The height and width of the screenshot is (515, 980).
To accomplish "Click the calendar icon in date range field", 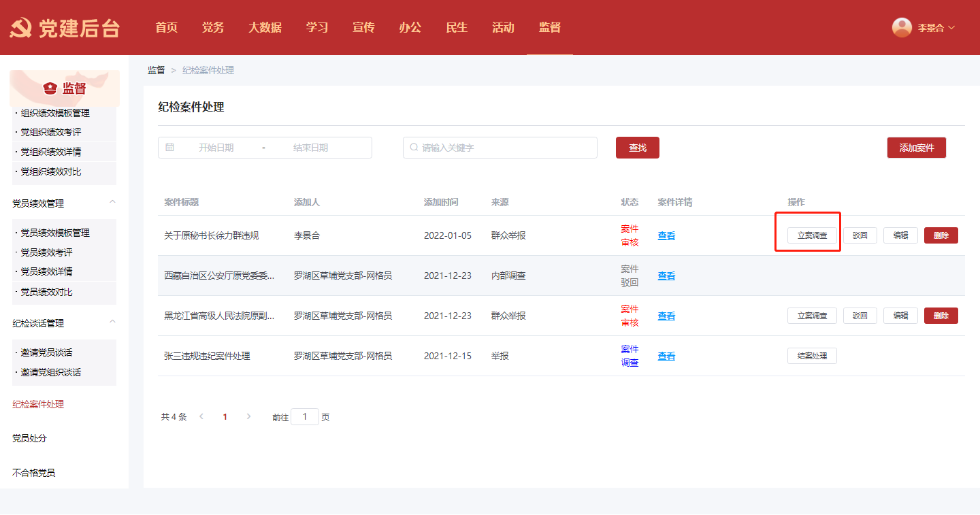I will tap(170, 148).
